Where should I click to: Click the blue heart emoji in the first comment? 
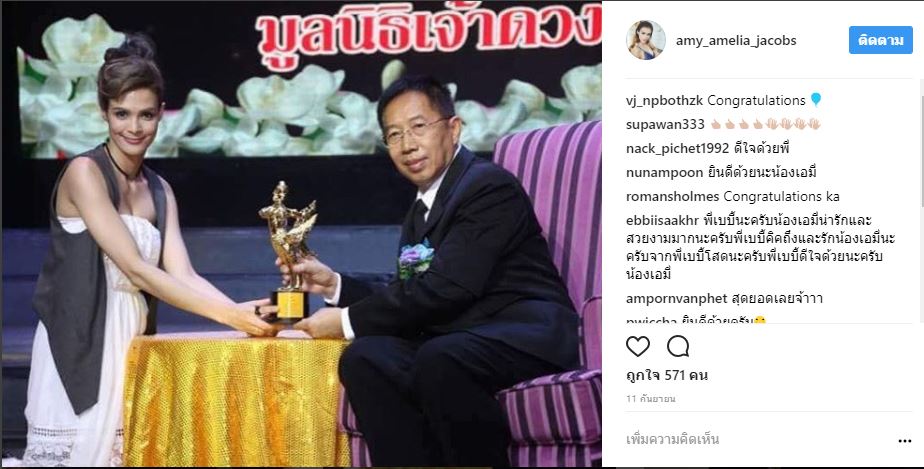click(816, 100)
